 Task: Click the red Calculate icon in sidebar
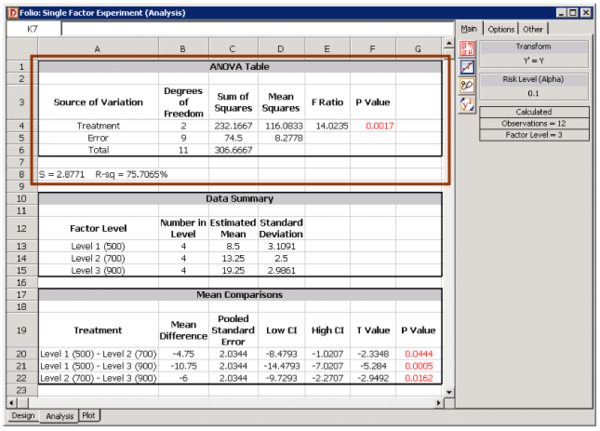click(x=466, y=47)
